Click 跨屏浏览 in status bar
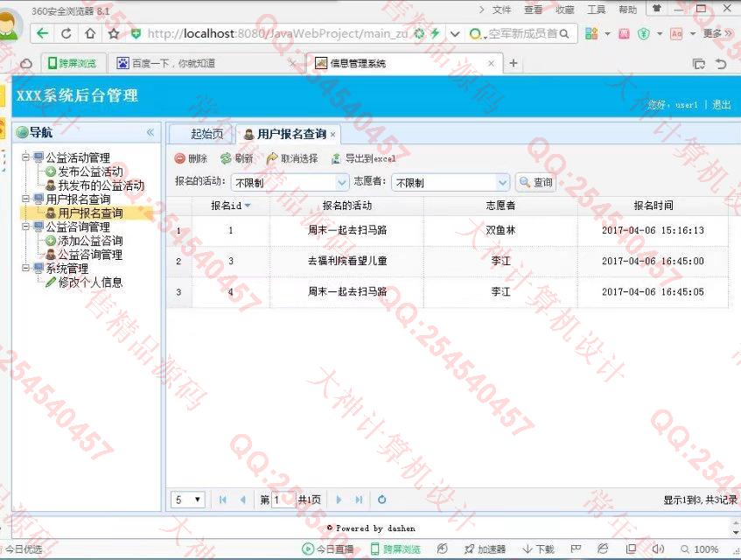 pos(395,549)
